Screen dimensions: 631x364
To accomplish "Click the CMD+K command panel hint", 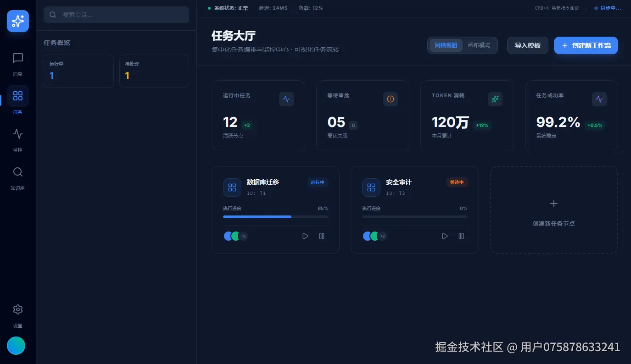I will [557, 8].
